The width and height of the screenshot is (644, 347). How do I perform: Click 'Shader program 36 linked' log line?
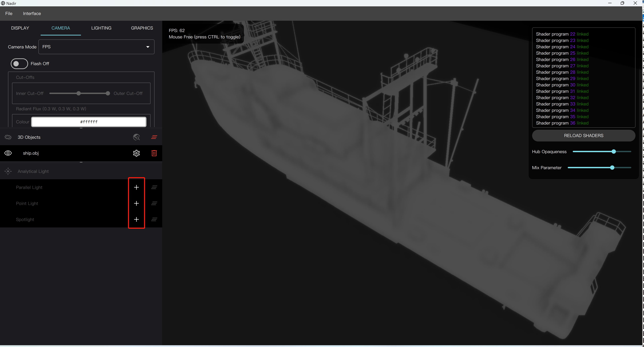[x=562, y=123]
